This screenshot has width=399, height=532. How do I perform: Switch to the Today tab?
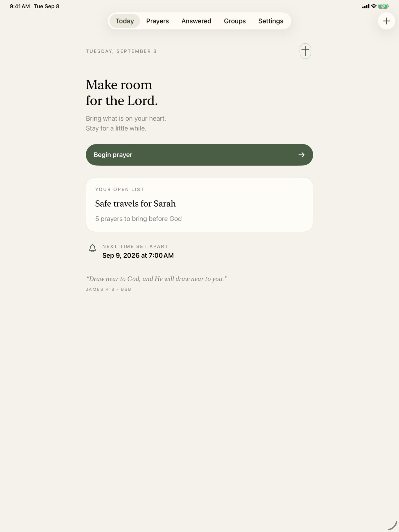[x=125, y=21]
